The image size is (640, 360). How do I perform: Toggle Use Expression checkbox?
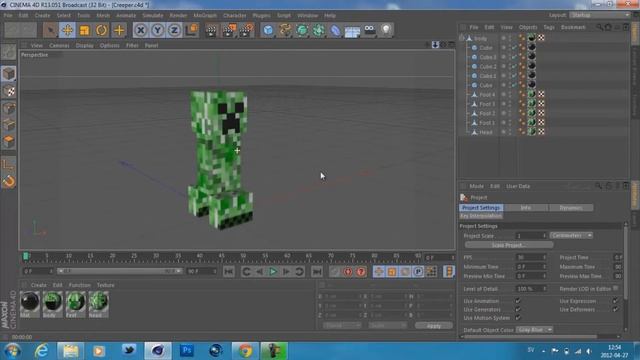615,301
